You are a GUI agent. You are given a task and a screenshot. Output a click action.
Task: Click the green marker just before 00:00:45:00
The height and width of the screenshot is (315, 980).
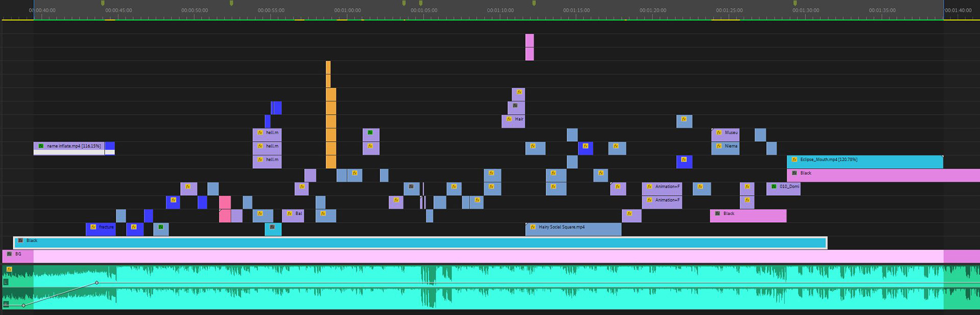(103, 3)
